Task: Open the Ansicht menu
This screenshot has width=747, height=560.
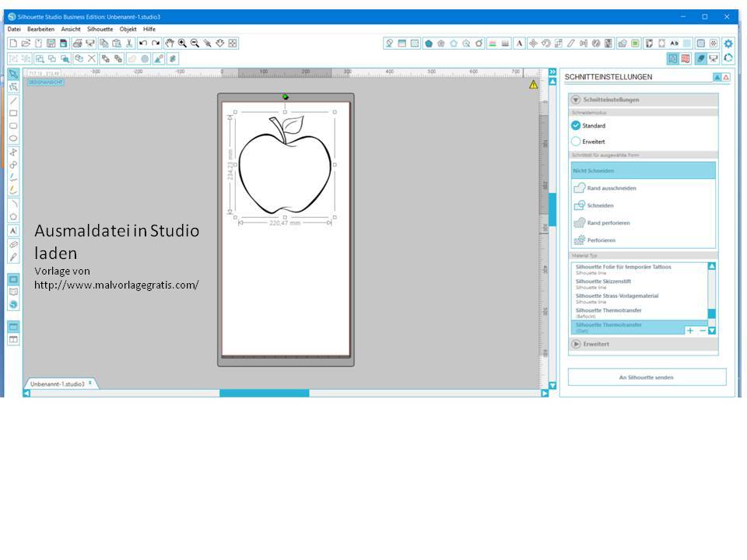Action: coord(71,29)
